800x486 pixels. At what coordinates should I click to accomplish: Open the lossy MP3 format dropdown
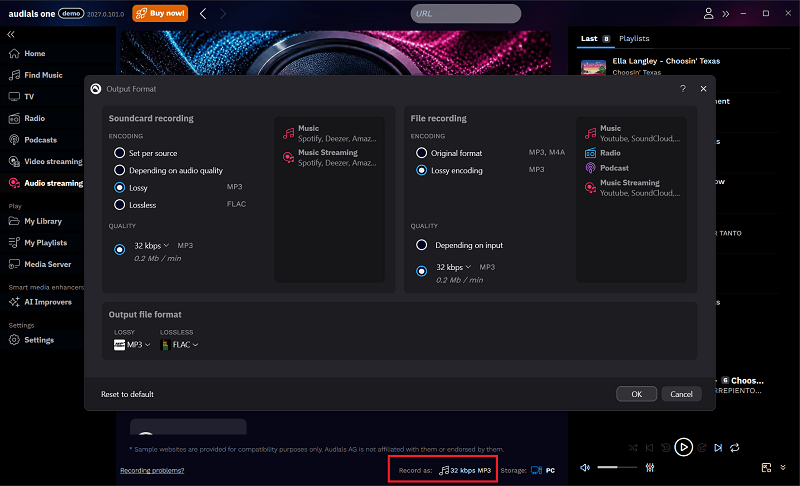[x=132, y=345]
